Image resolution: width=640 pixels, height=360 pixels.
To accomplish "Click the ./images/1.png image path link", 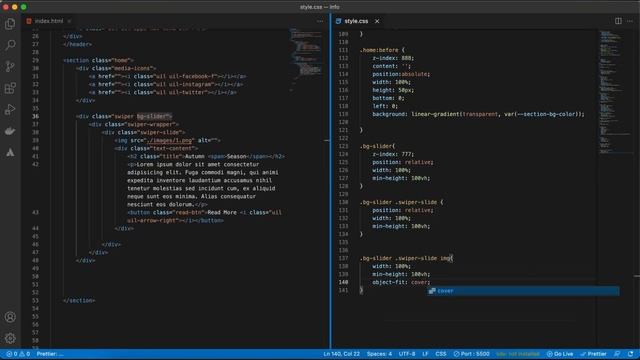I will pyautogui.click(x=169, y=140).
